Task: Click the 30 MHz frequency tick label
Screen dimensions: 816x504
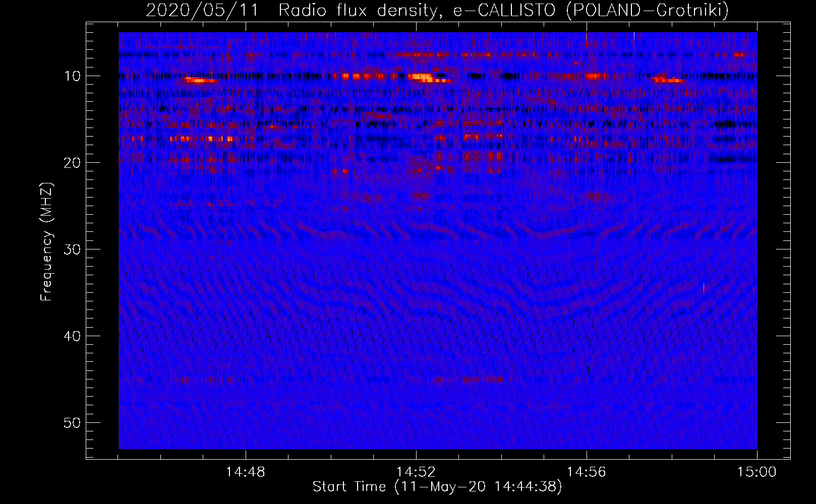Action: pyautogui.click(x=73, y=249)
